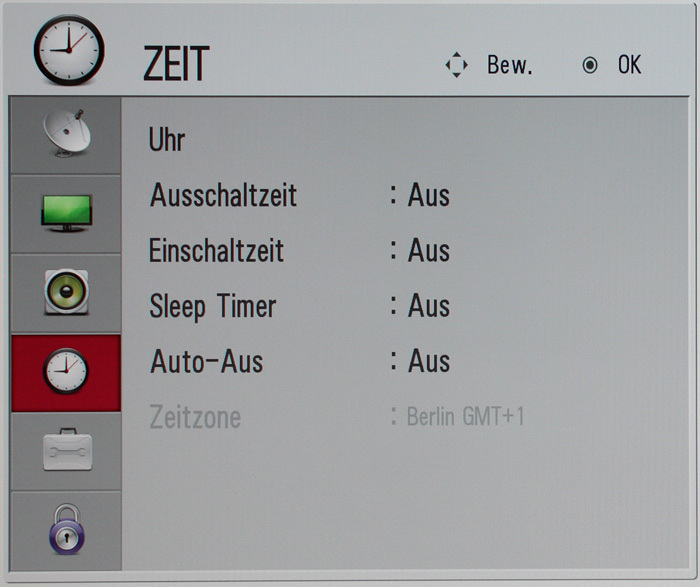This screenshot has width=700, height=587.
Task: Click the OK circle button icon
Action: 590,66
